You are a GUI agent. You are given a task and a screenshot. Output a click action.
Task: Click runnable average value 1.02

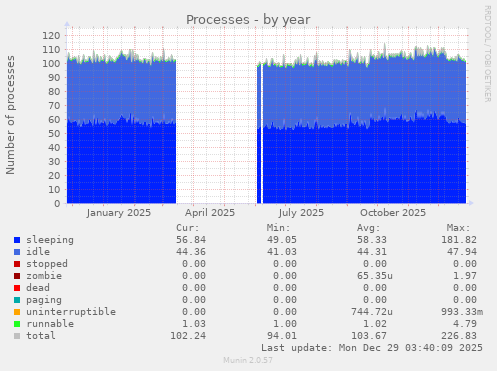point(375,324)
